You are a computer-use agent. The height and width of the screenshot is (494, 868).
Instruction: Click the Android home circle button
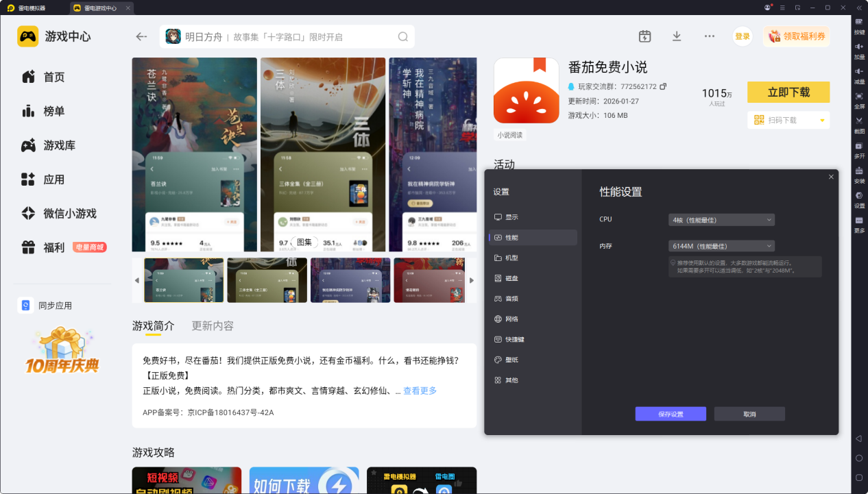[x=859, y=458]
